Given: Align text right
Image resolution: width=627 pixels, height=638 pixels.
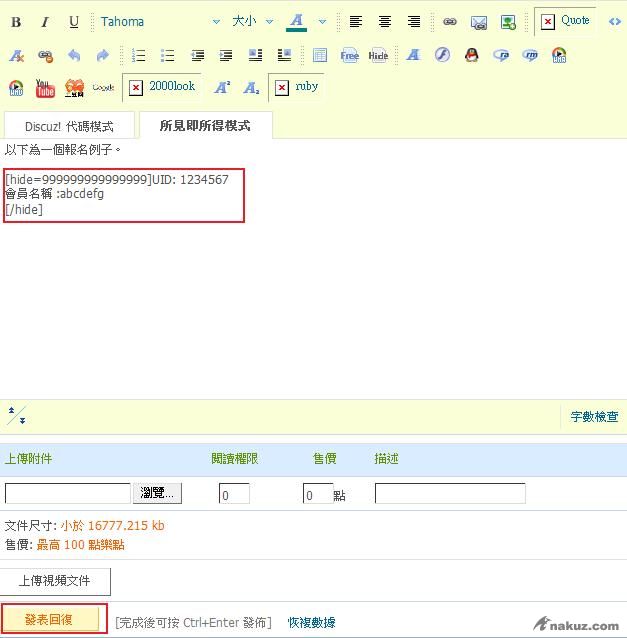Looking at the screenshot, I should [414, 22].
